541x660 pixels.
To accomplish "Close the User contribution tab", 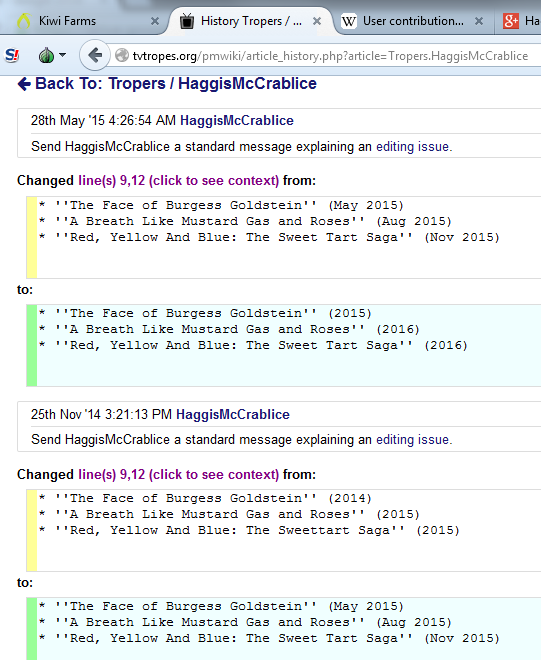I will pos(479,21).
